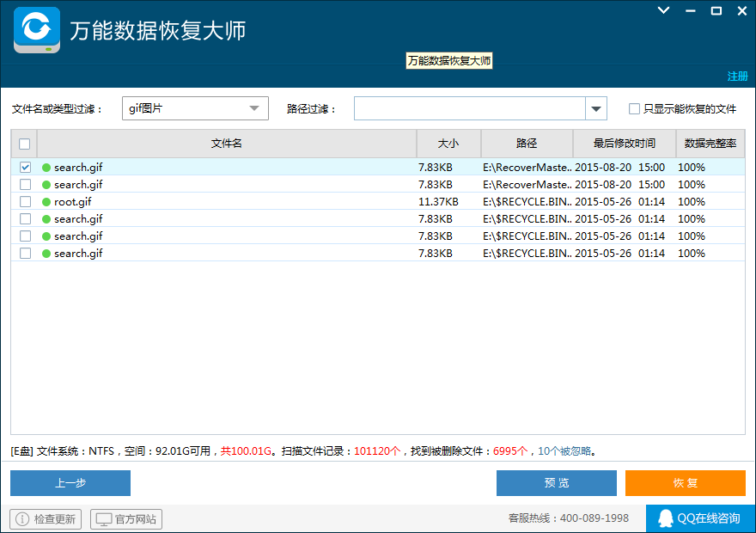Sort files by the 大小 column header
756x533 pixels.
click(x=448, y=144)
